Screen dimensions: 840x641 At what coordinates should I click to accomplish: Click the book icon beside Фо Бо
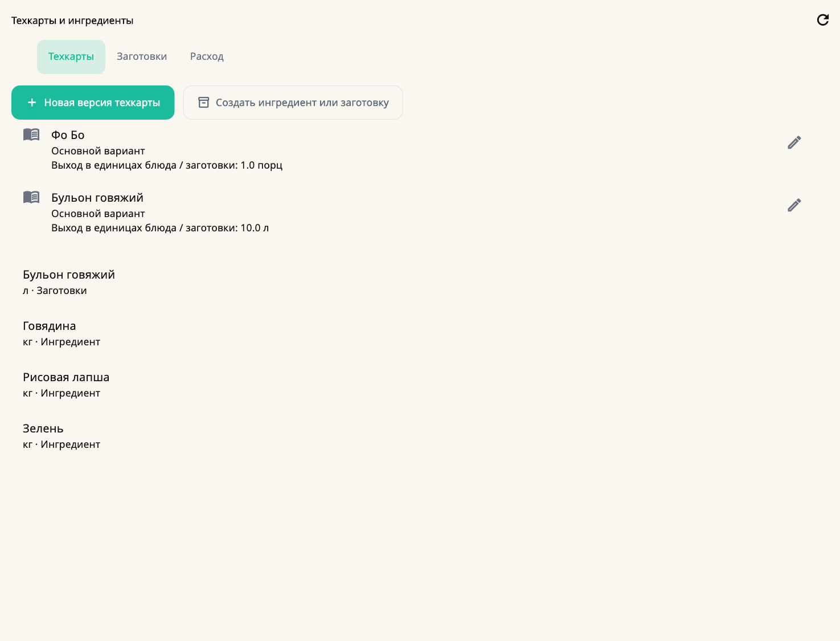31,134
